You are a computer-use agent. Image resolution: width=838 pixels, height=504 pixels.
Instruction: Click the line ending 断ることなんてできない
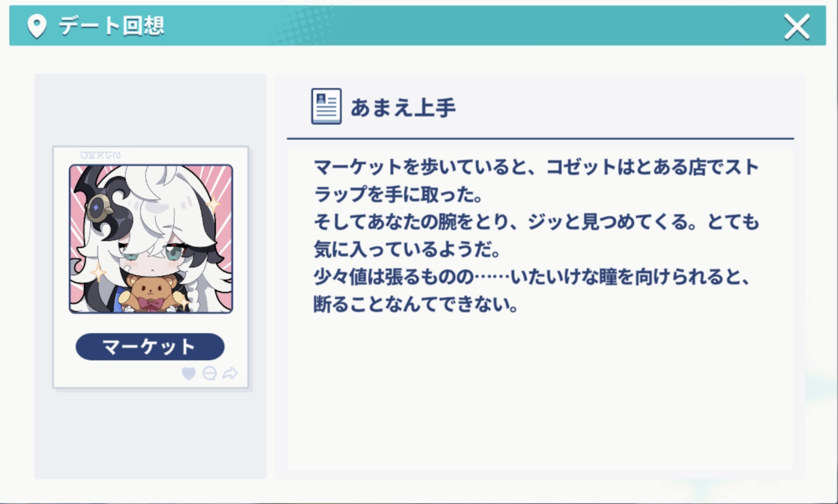pos(416,304)
